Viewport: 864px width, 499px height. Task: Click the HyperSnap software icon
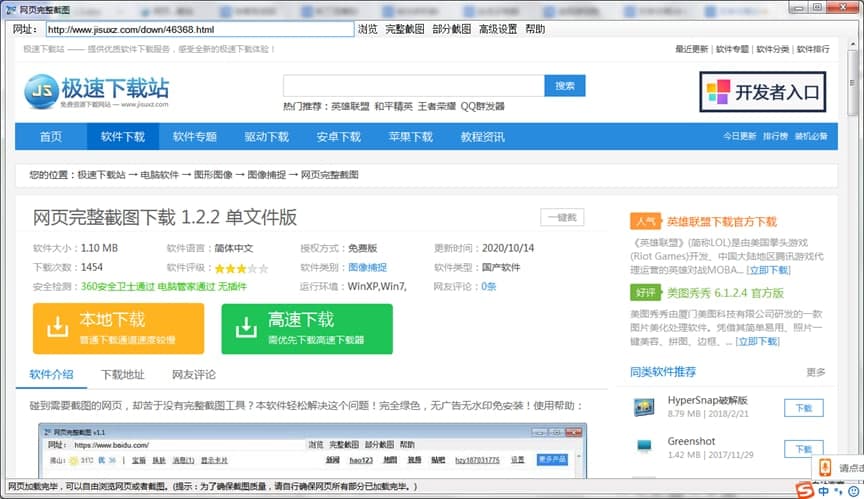644,407
